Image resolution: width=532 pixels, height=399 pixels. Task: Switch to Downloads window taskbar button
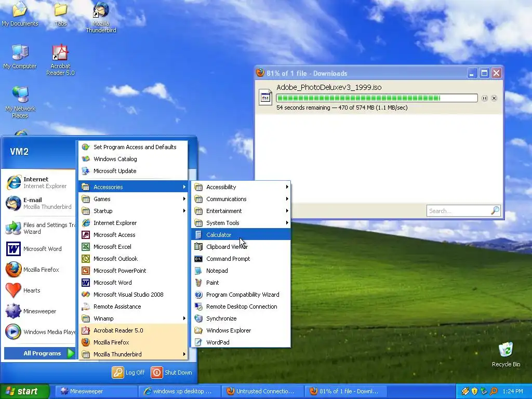(347, 391)
